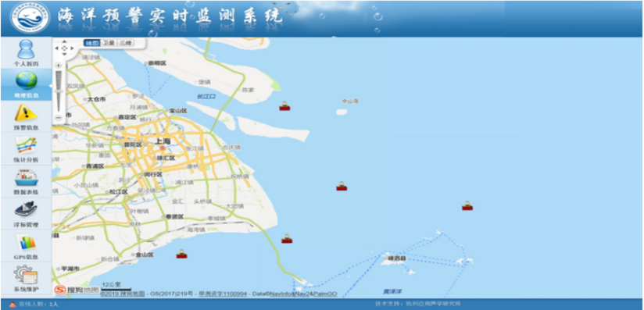Pan map left with arrow control
The image size is (644, 310).
[x=57, y=48]
